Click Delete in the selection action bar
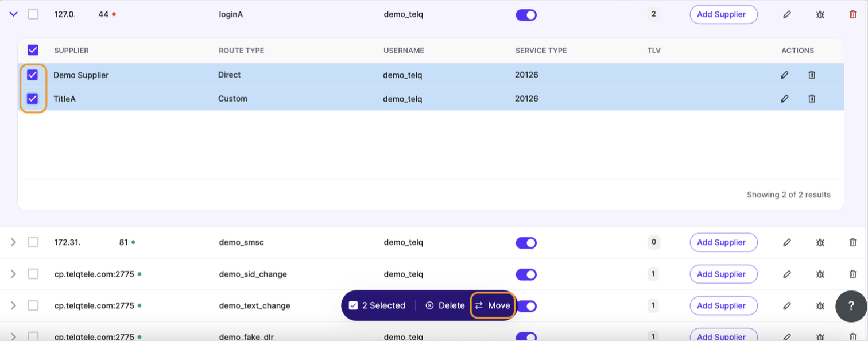This screenshot has width=868, height=341. (445, 305)
